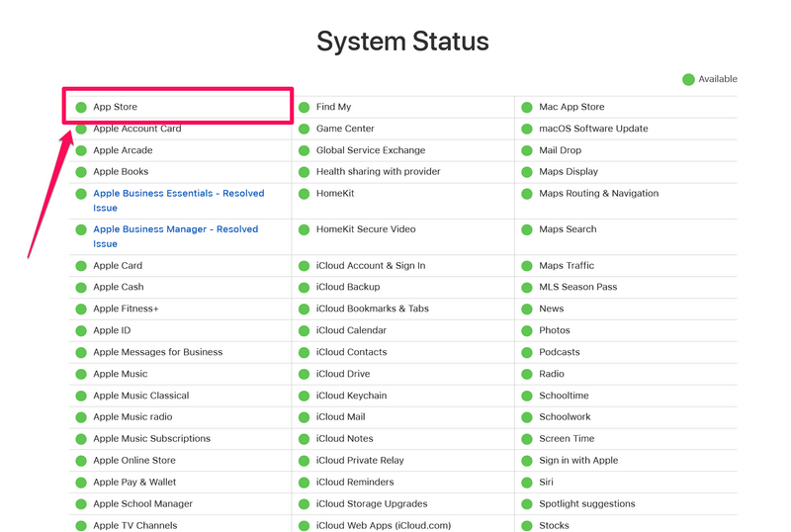Click the green dot beside iCloud Keychain

click(305, 397)
